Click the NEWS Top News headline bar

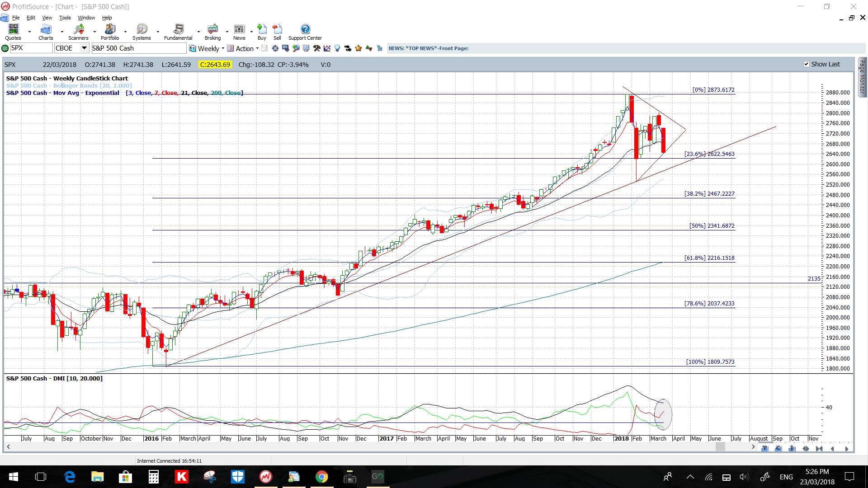[626, 48]
